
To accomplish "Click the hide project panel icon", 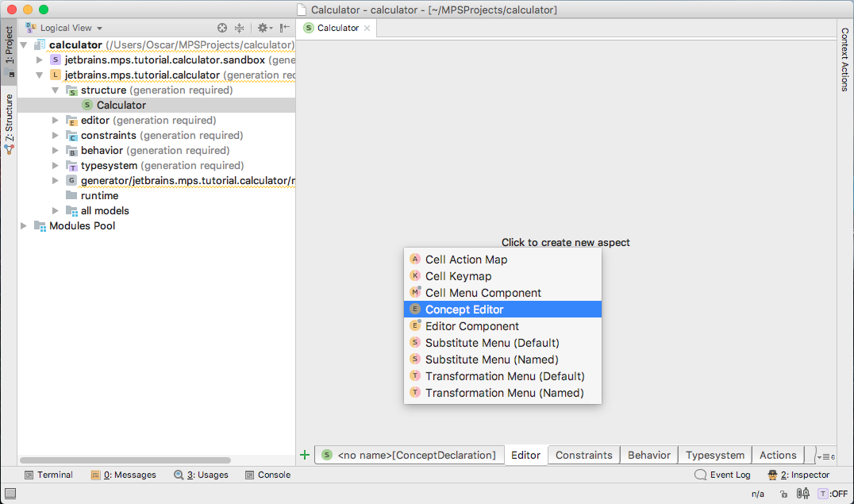I will point(284,28).
